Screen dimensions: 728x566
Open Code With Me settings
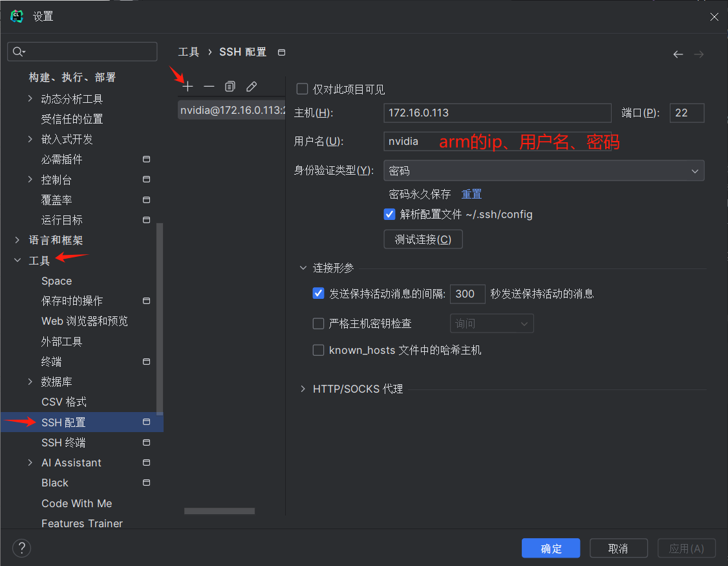coord(76,503)
